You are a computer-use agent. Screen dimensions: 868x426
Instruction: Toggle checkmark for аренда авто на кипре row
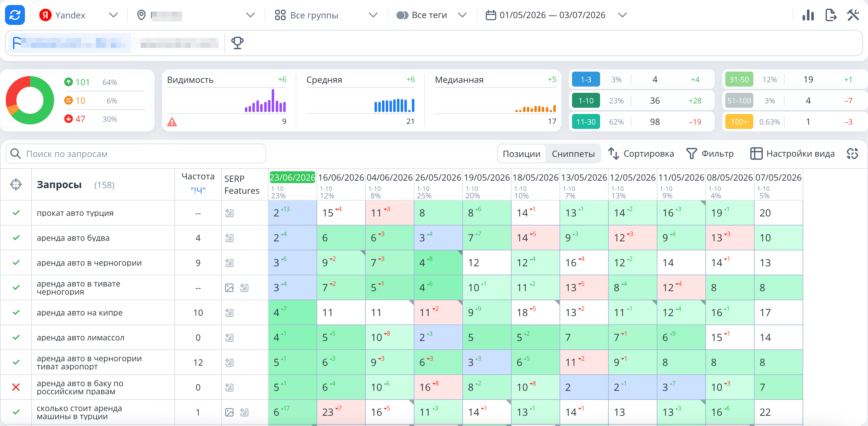click(16, 313)
